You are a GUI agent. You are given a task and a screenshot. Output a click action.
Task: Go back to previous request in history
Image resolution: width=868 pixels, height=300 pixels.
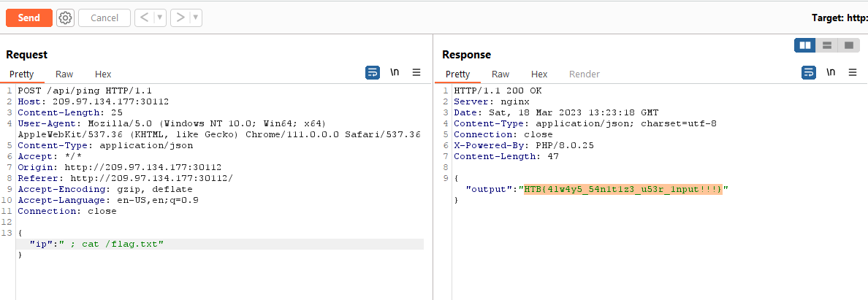144,18
